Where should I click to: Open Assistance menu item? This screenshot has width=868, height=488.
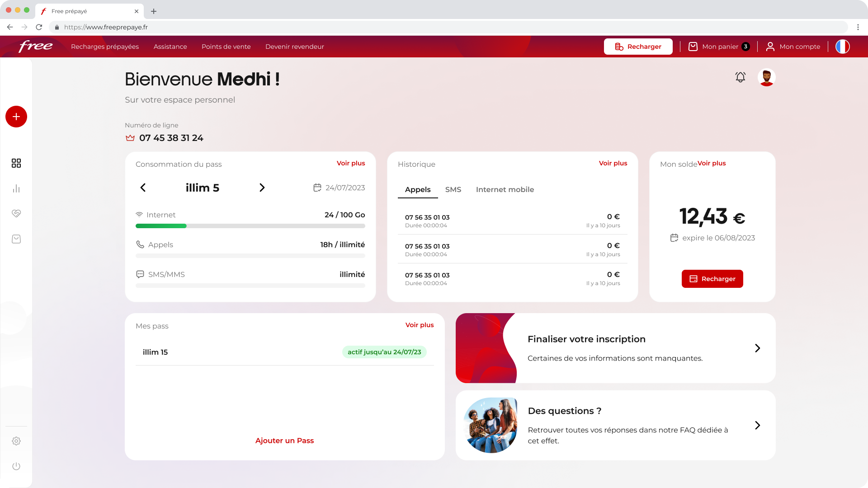170,47
